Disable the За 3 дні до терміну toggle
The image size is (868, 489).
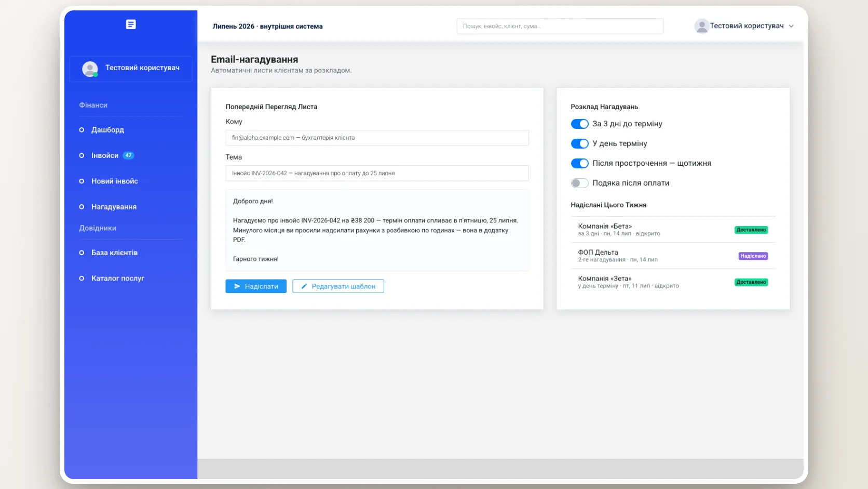click(x=579, y=124)
